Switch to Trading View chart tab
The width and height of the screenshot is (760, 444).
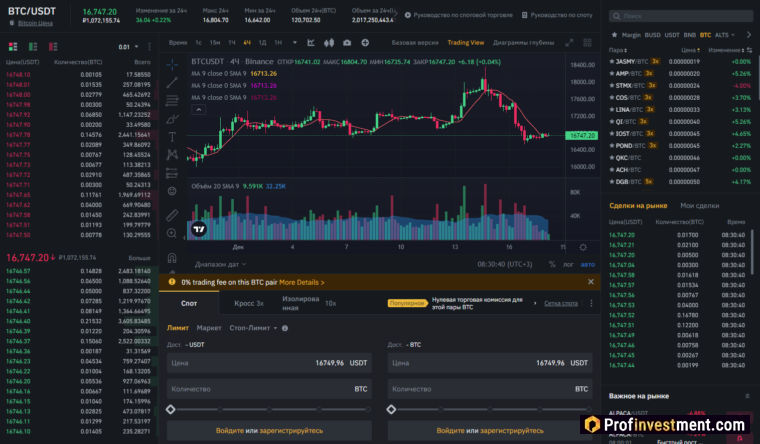click(465, 43)
